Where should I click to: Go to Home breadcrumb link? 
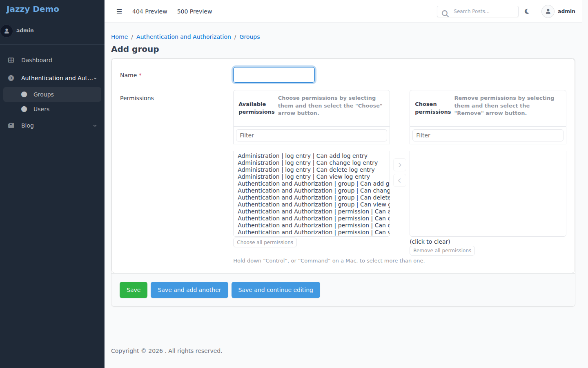pos(120,37)
